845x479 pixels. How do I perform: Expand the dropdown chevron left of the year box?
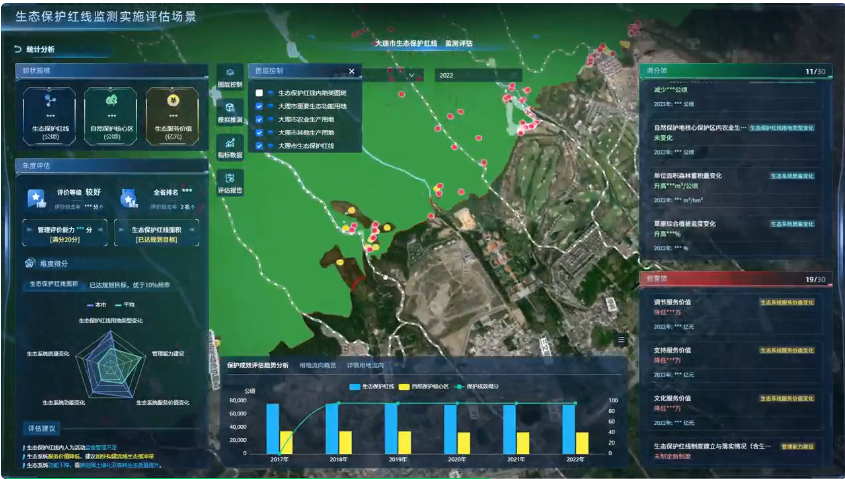[x=412, y=75]
